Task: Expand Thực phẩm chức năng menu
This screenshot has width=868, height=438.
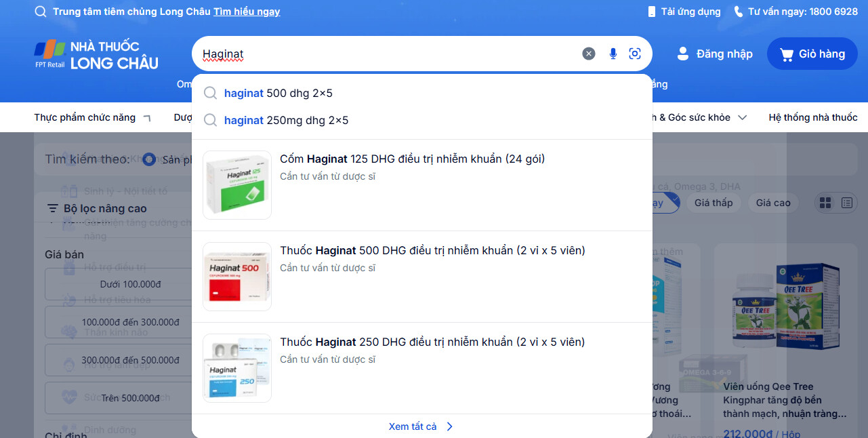Action: [x=93, y=117]
